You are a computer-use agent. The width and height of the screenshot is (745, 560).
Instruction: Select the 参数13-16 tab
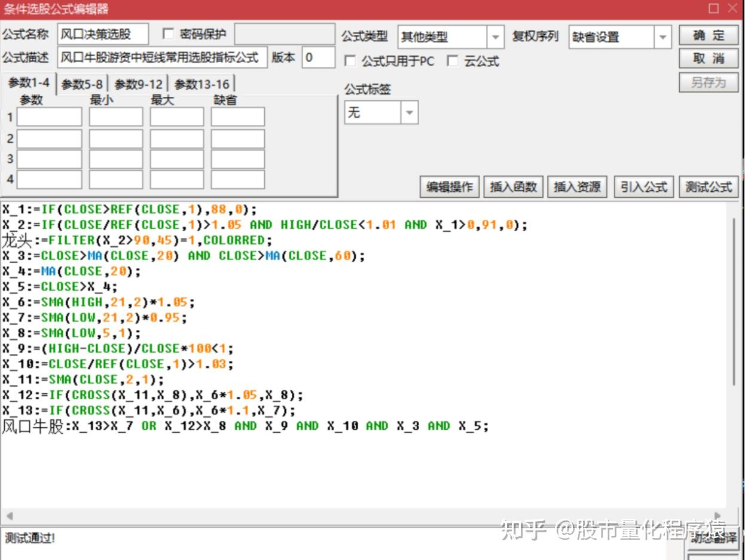pyautogui.click(x=201, y=84)
